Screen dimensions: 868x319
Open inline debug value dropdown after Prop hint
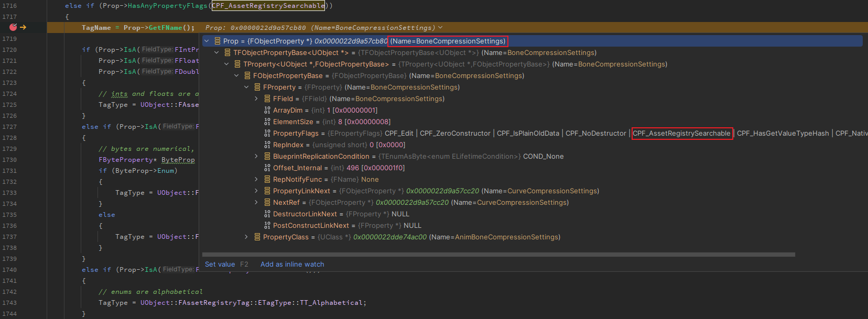click(x=440, y=27)
